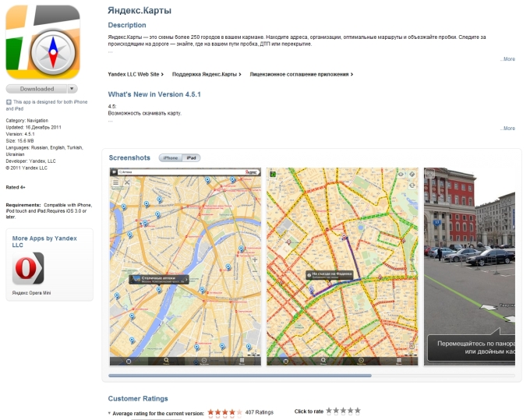The image size is (530, 420).
Task: Click the plus icon beside iPhone/iPad compatibility note
Action: 9,102
